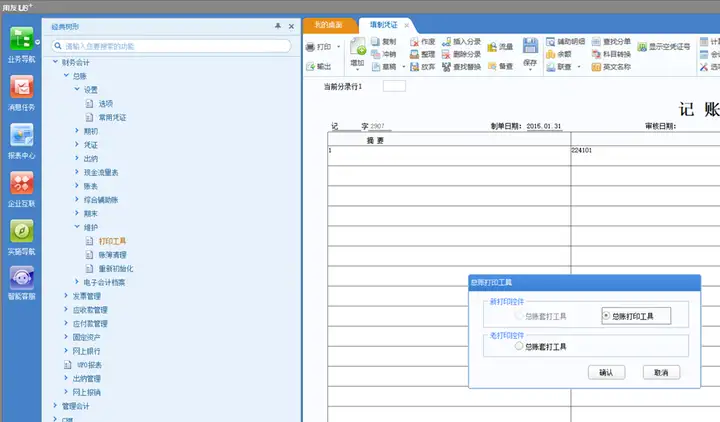Image resolution: width=720 pixels, height=422 pixels.
Task: Click the 插入分录 toolbar icon
Action: point(446,42)
